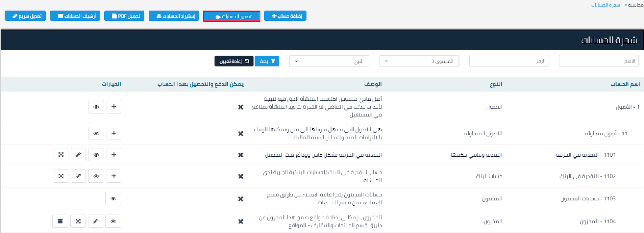Click the type cell المدينون
644x233 pixels.
point(492,198)
